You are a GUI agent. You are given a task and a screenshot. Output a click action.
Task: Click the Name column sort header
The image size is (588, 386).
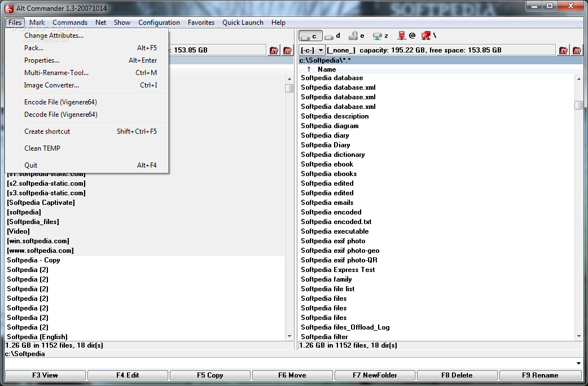[327, 69]
